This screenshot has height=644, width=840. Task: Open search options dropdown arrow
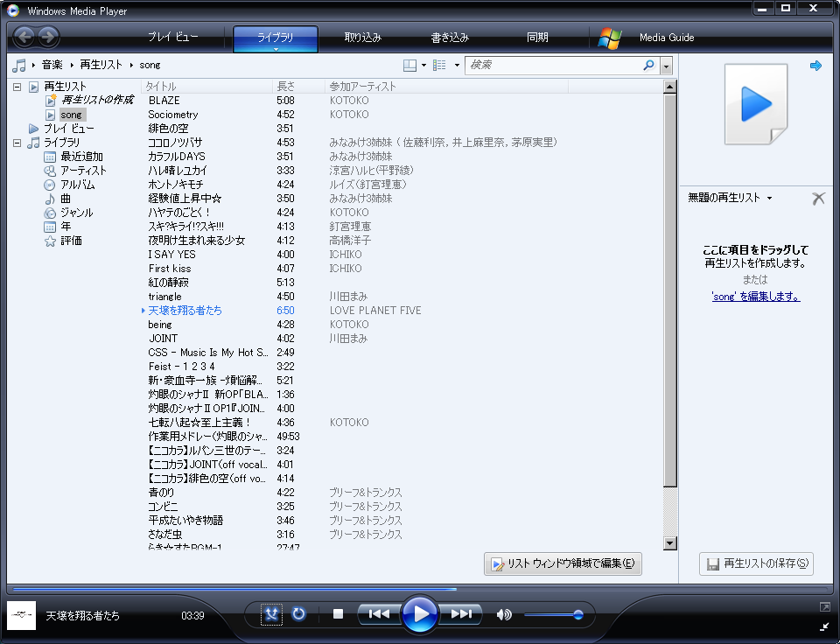(x=667, y=66)
